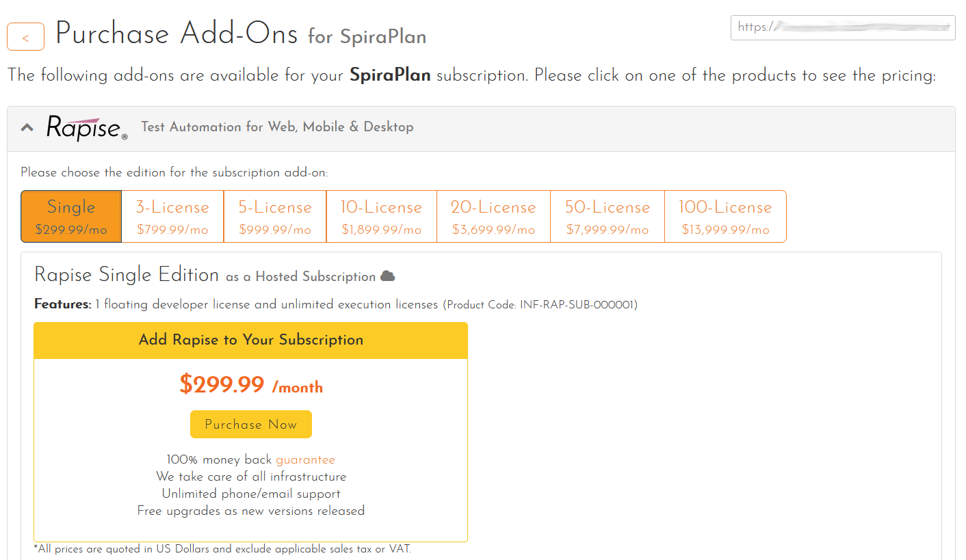Select the Single edition option
Viewport: 966px width, 560px height.
point(71,216)
